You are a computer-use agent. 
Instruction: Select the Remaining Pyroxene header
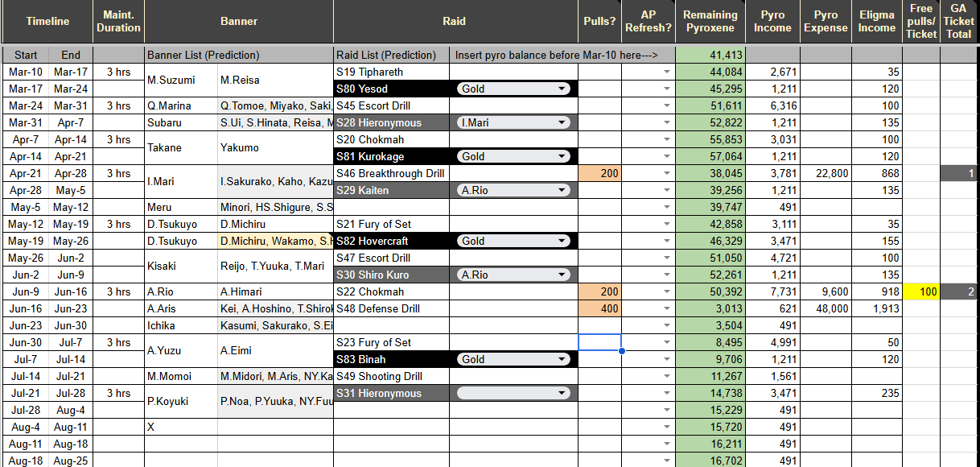click(x=710, y=22)
